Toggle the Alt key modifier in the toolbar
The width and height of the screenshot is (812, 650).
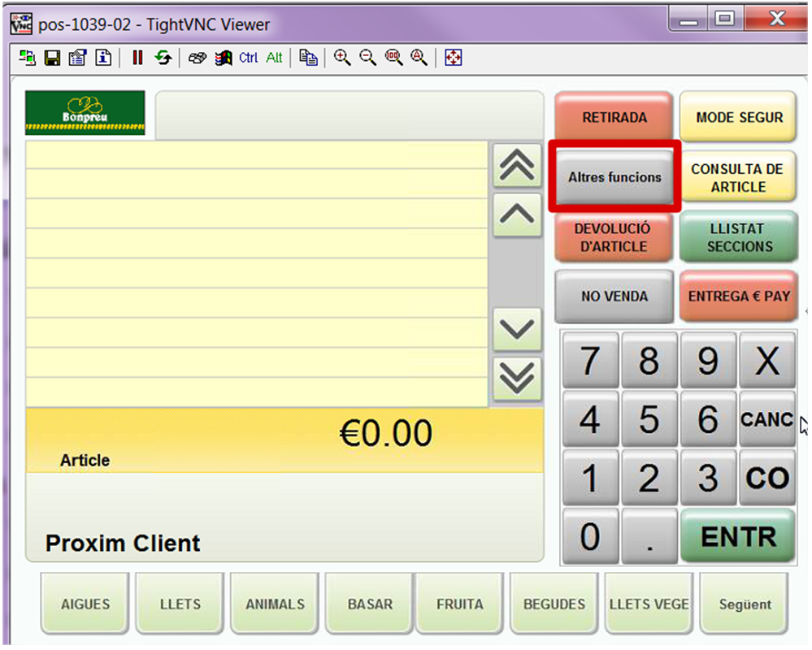275,58
